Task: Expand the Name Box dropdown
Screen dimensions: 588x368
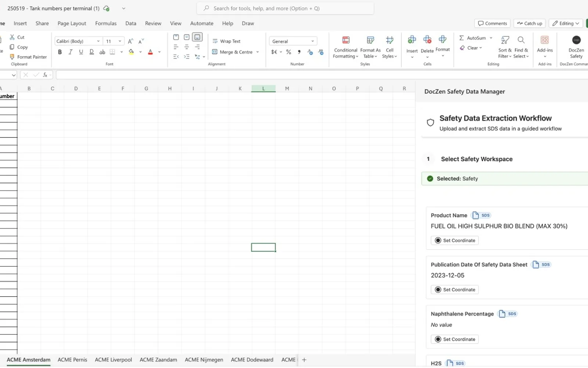Action: pos(14,75)
